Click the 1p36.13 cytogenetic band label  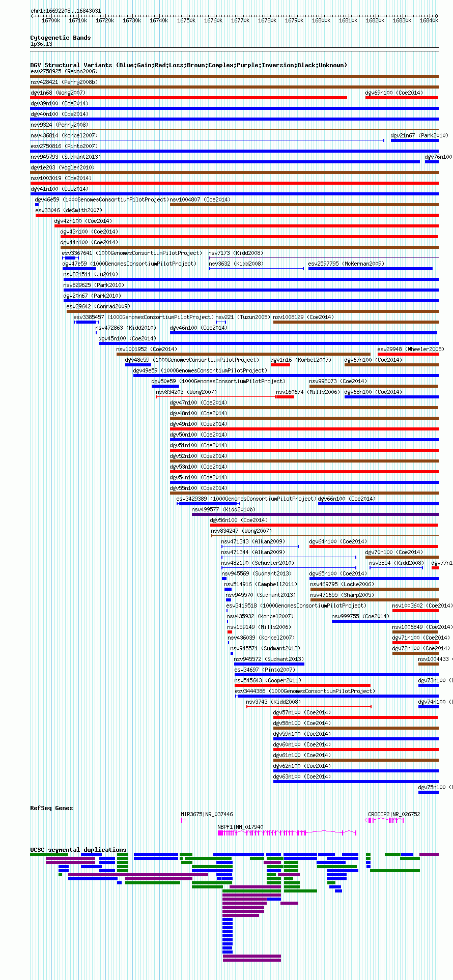click(x=41, y=44)
